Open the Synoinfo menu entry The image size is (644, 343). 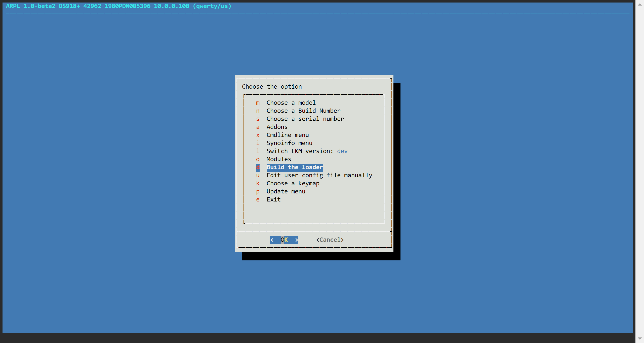[x=289, y=143]
